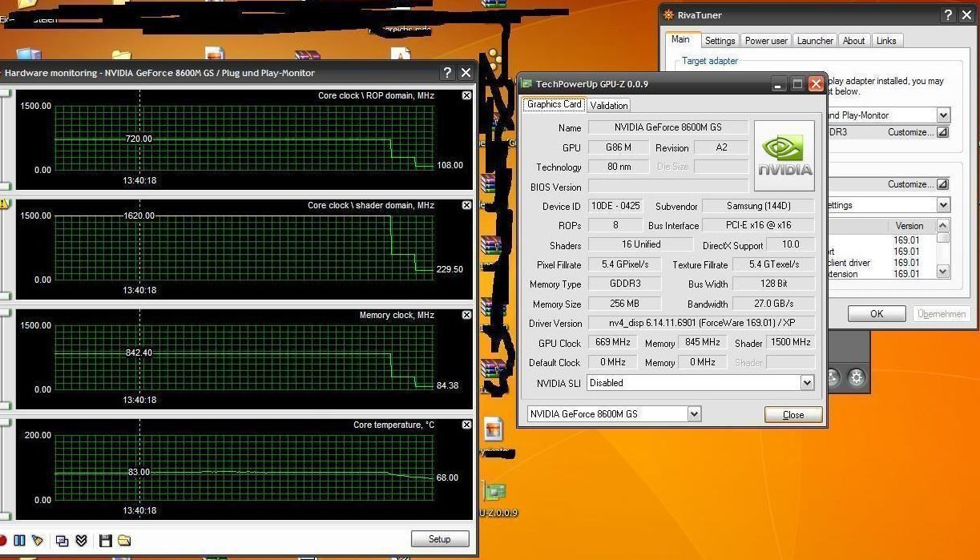
Task: Click scroll down arrow in RivaTuner version list
Action: click(943, 272)
